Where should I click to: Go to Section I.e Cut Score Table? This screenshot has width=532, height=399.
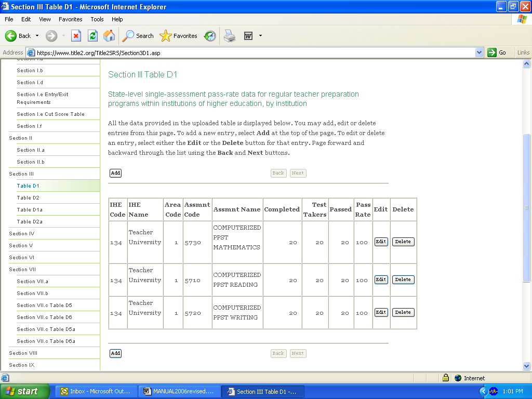point(50,114)
